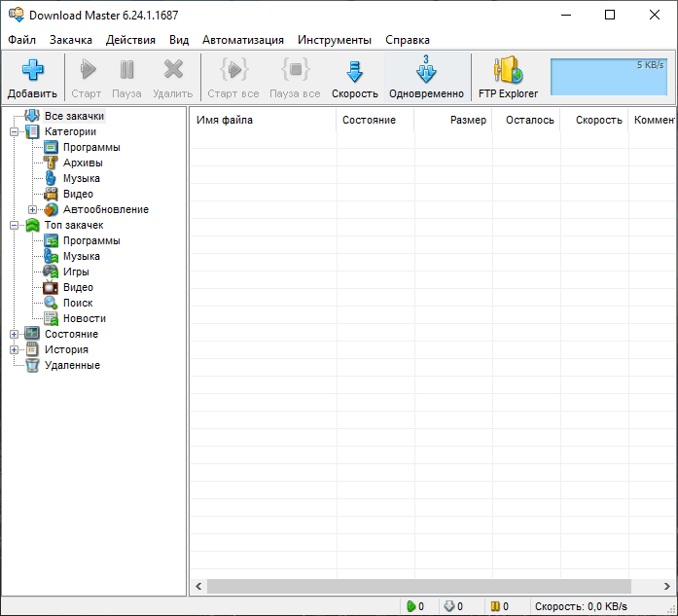Click the horizontal scrollbar right arrow
This screenshot has width=678, height=616.
[664, 587]
